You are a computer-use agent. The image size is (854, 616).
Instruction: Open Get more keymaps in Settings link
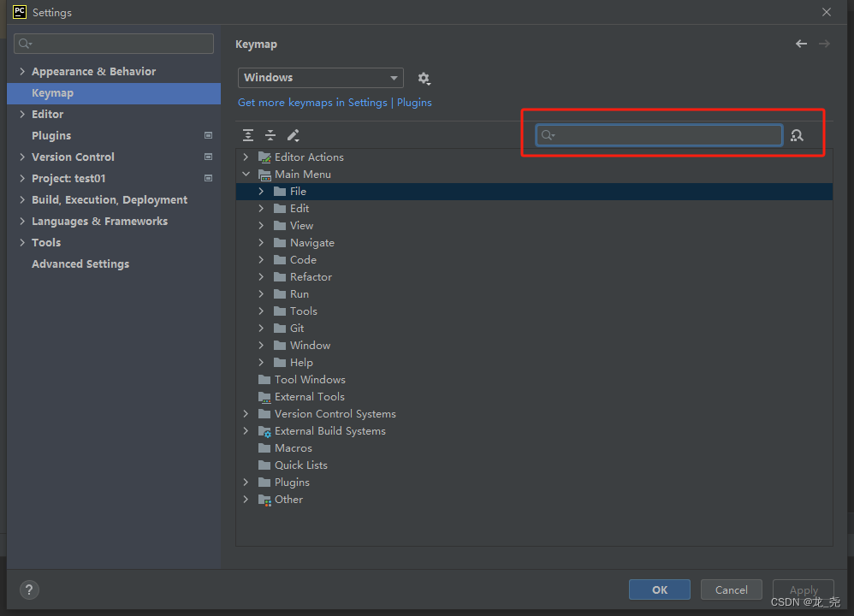pyautogui.click(x=312, y=103)
